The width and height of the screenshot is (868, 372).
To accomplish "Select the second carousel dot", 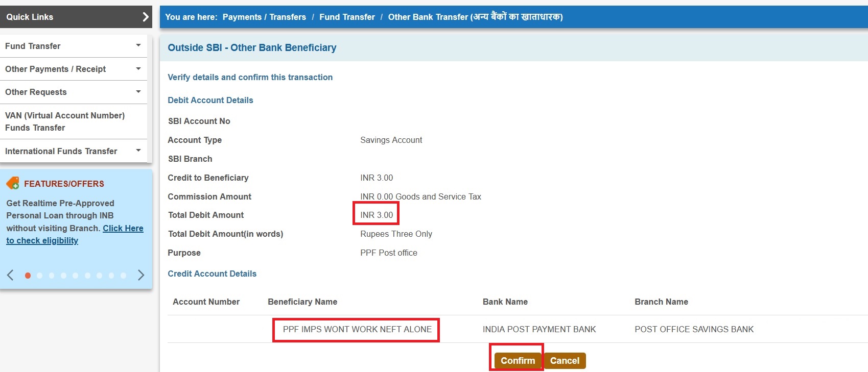I will pyautogui.click(x=39, y=276).
